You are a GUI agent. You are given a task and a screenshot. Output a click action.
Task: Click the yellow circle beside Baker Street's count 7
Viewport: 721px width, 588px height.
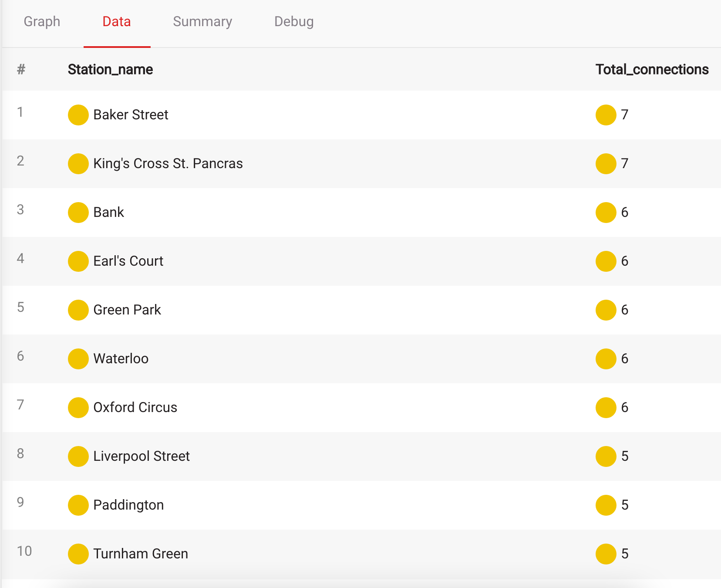(606, 115)
